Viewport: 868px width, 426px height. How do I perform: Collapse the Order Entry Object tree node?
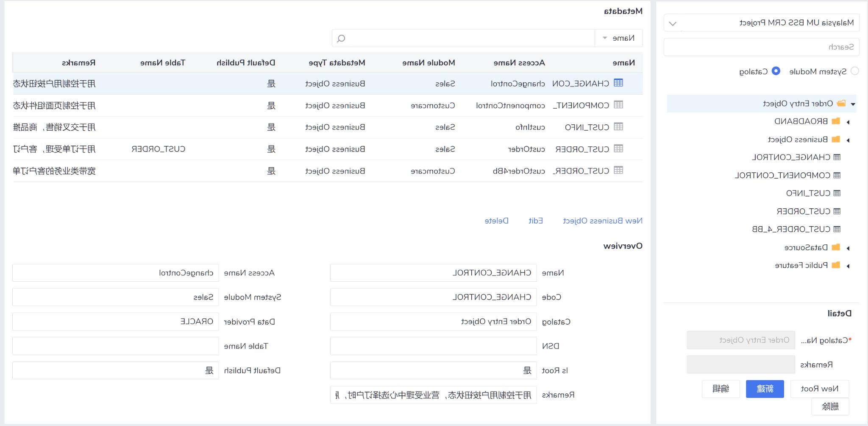click(x=853, y=104)
